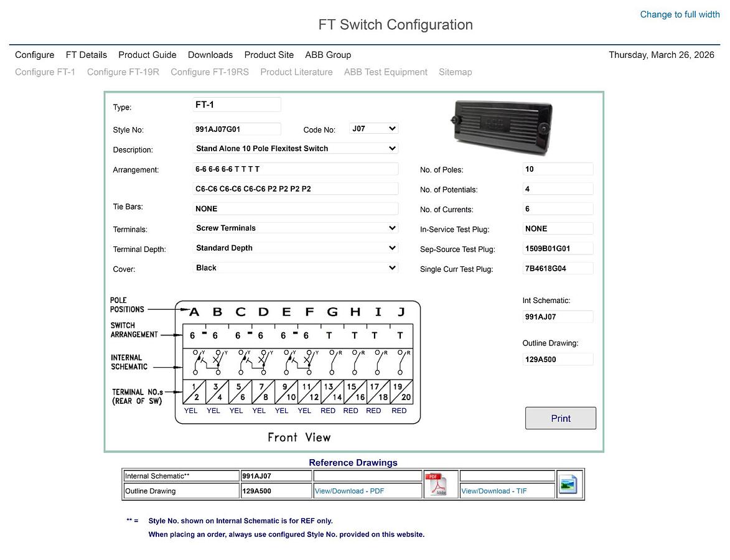Image resolution: width=730 pixels, height=560 pixels.
Task: Open the Code No J07 dropdown
Action: point(373,128)
